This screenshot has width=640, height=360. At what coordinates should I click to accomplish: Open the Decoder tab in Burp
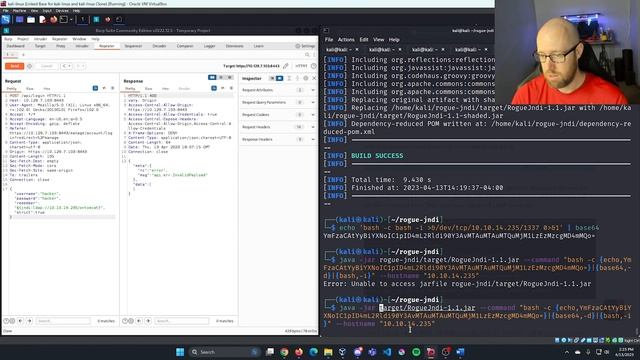(x=159, y=46)
